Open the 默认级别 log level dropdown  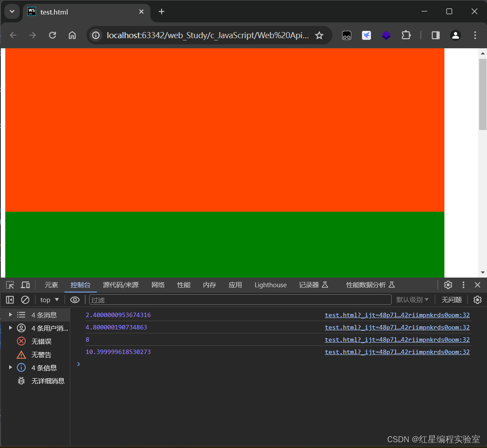click(412, 300)
